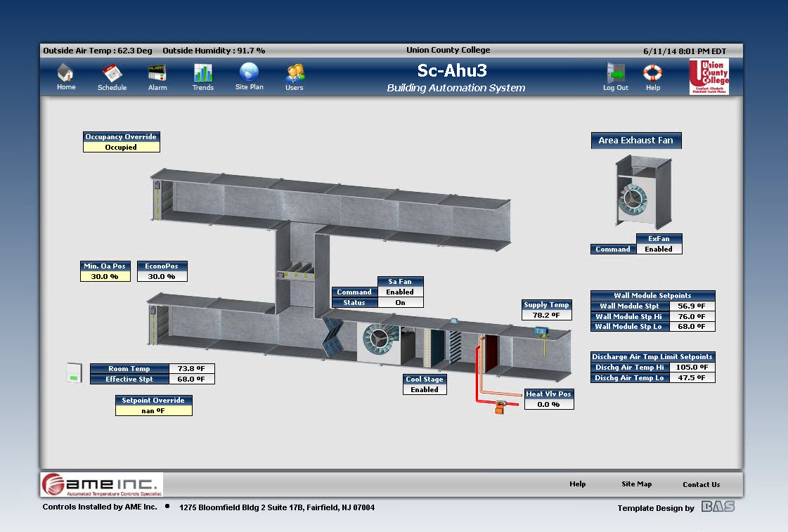Screen dimensions: 788x532
Task: Open the Site Map link
Action: [636, 484]
